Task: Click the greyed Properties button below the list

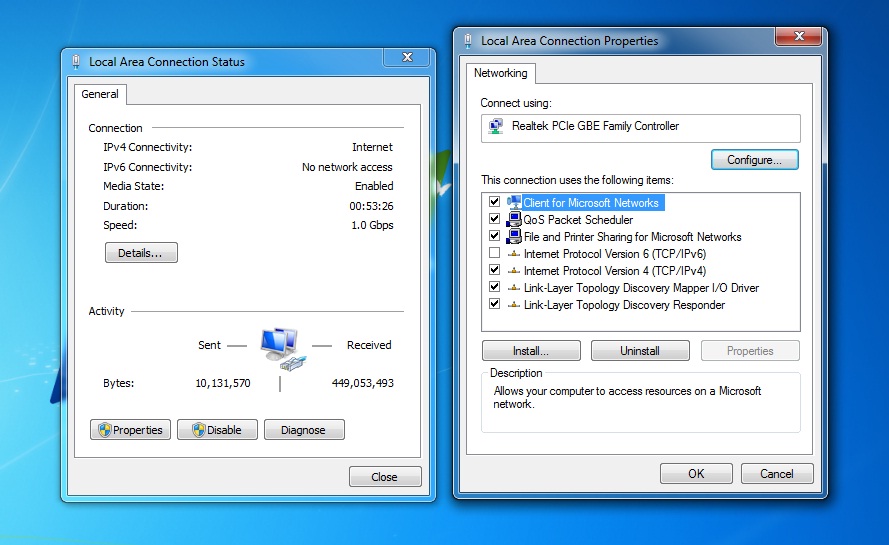Action: click(750, 351)
